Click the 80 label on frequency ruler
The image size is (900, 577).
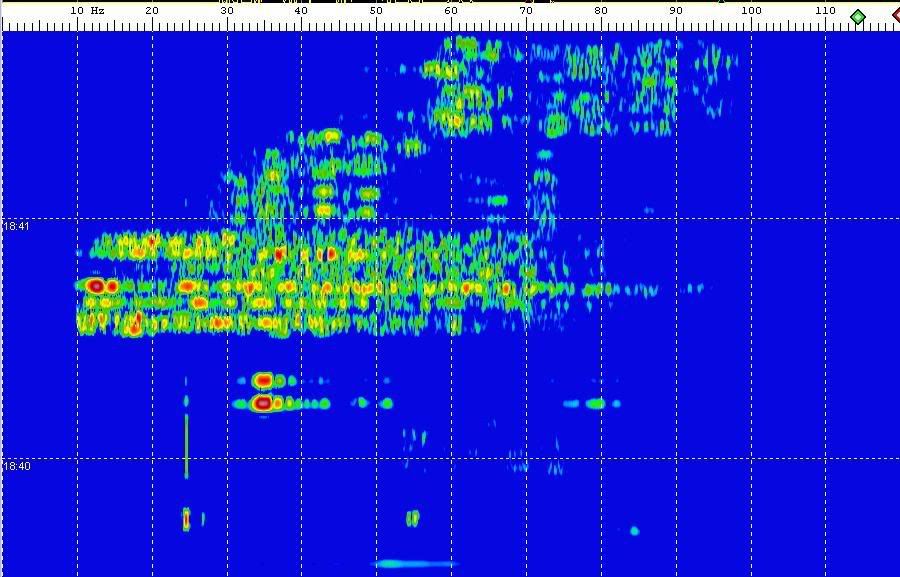601,11
